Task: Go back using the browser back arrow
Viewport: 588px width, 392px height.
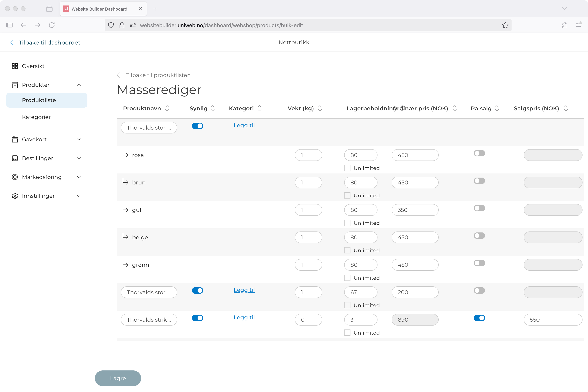Action: pyautogui.click(x=24, y=25)
